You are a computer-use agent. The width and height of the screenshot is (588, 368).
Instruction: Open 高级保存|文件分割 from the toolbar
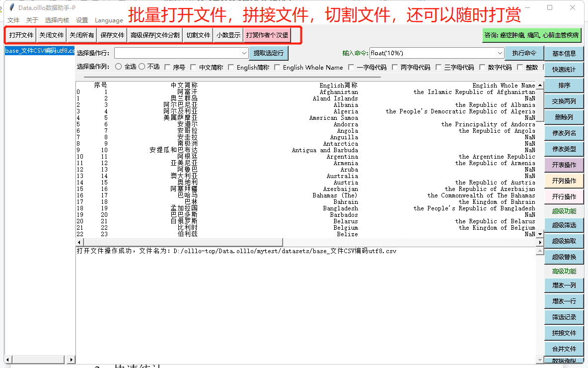click(155, 35)
